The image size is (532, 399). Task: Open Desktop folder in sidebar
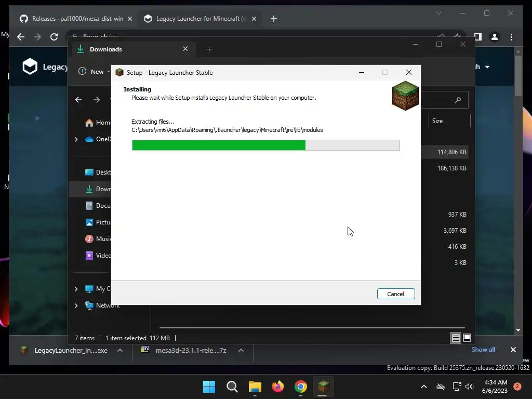point(98,172)
